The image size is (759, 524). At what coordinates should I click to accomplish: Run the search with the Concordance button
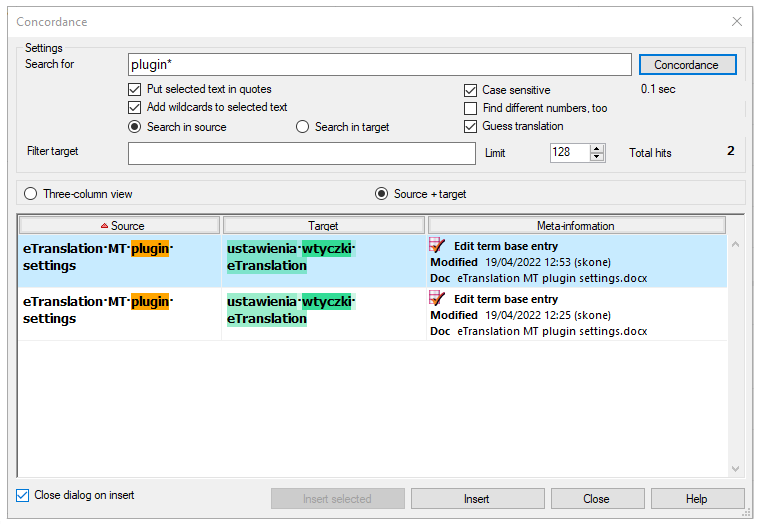point(687,65)
